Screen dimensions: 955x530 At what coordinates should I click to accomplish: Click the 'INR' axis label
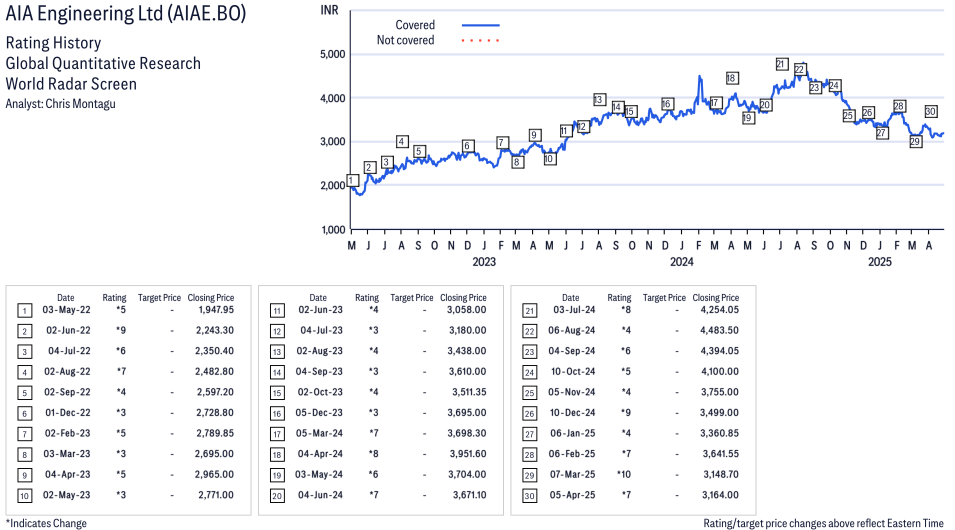(329, 10)
